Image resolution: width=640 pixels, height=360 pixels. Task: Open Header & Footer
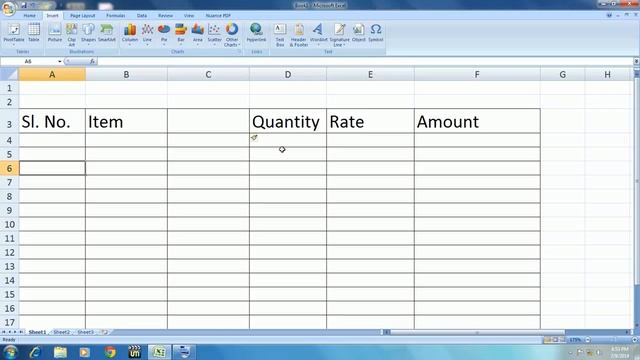[x=299, y=35]
